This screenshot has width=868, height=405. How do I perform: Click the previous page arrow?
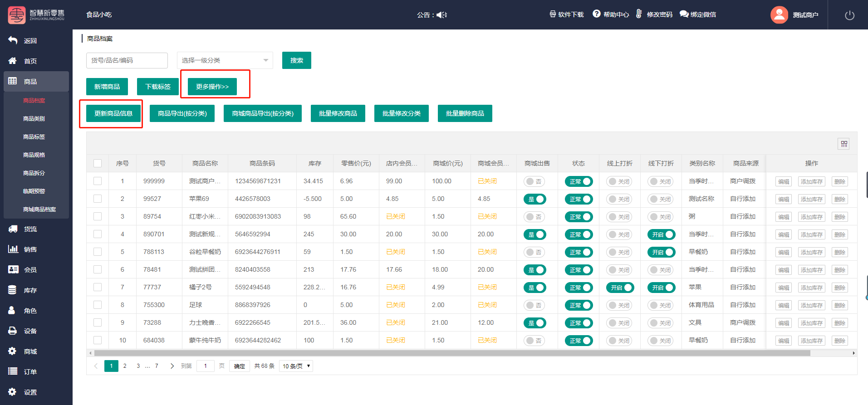click(x=96, y=366)
